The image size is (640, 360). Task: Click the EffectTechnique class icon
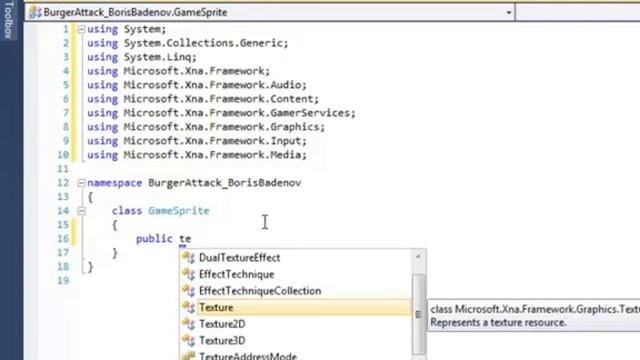pos(189,274)
